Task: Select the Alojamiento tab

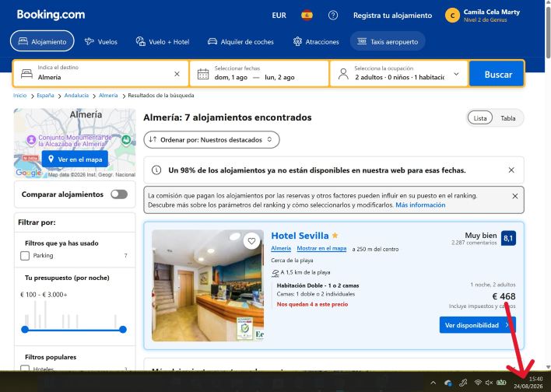Action: coord(42,41)
